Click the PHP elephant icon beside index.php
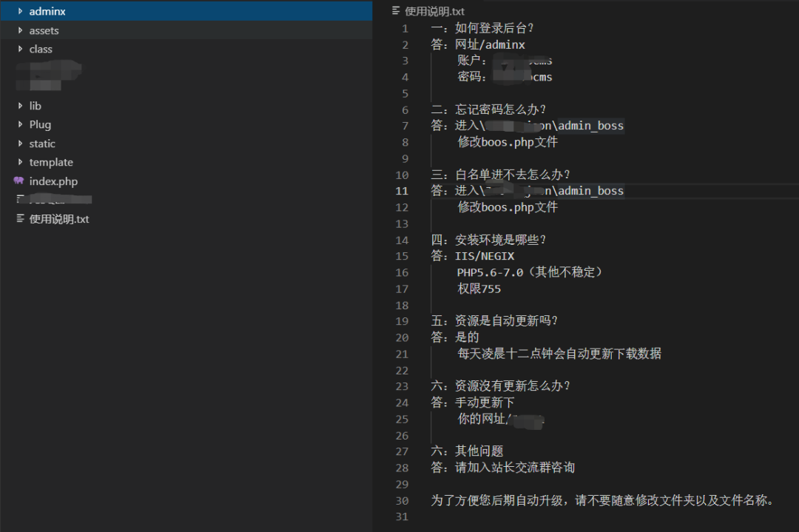 point(18,181)
